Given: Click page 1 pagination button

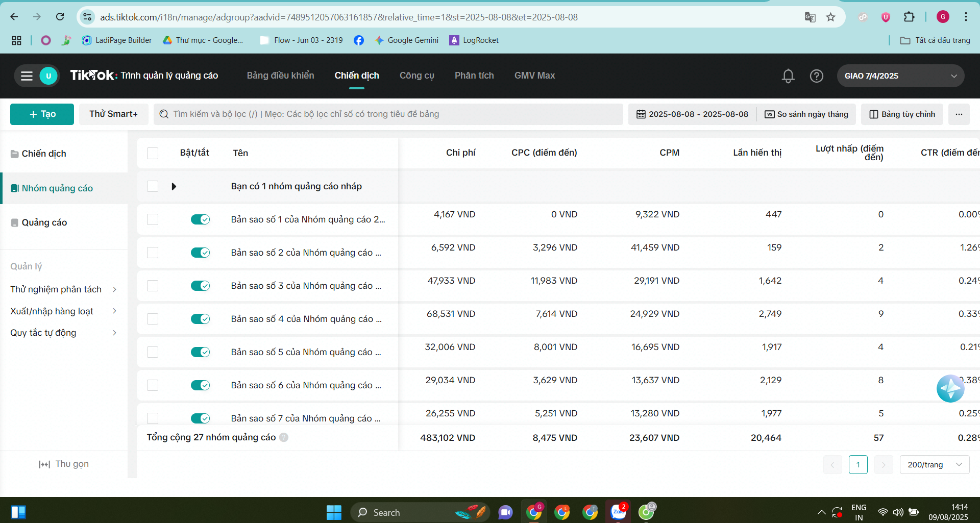Looking at the screenshot, I should point(858,464).
